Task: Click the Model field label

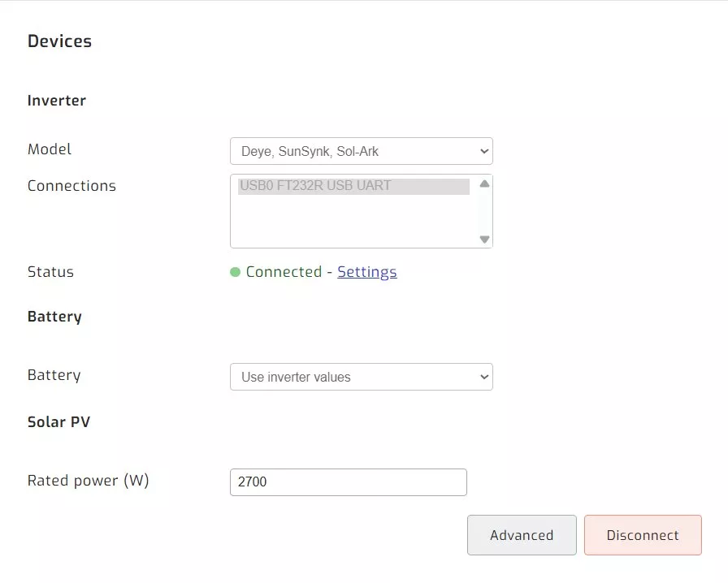Action: coord(50,149)
